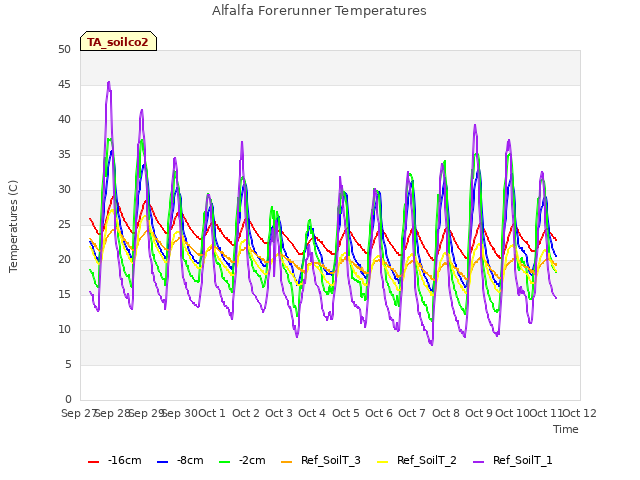Click the y-axis tick label 25

(x=64, y=225)
